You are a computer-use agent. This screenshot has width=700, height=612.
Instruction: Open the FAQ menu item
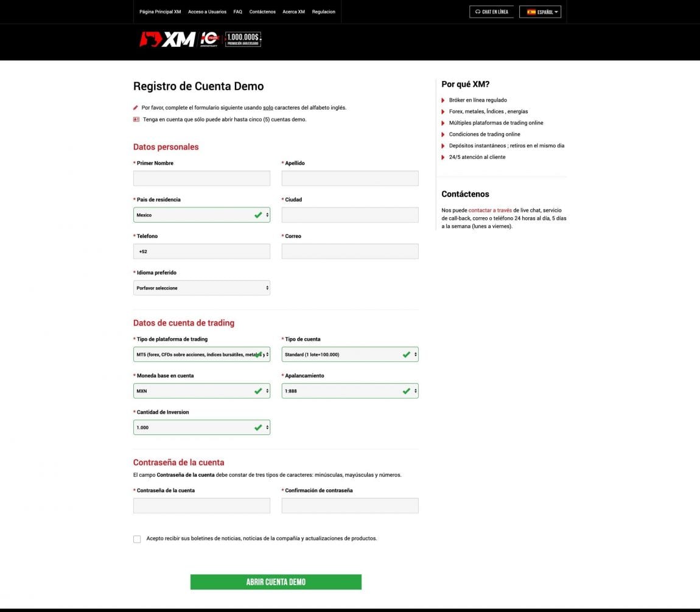[x=237, y=12]
